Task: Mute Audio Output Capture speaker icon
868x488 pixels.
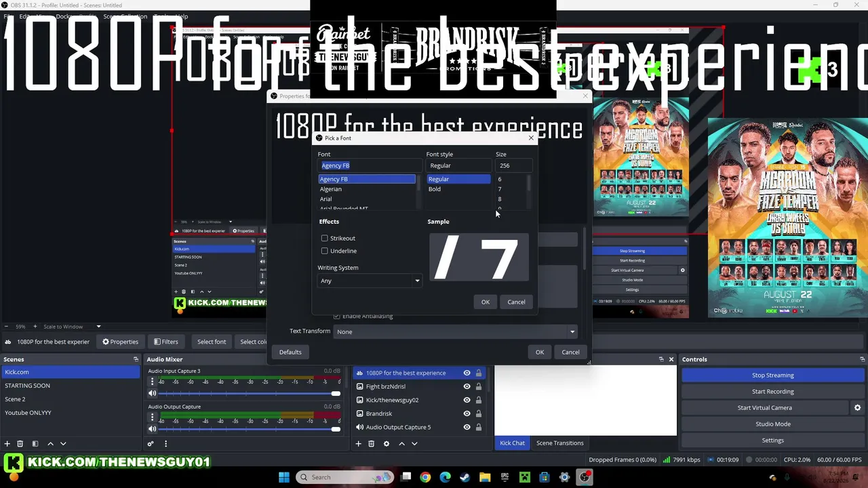Action: pyautogui.click(x=152, y=429)
